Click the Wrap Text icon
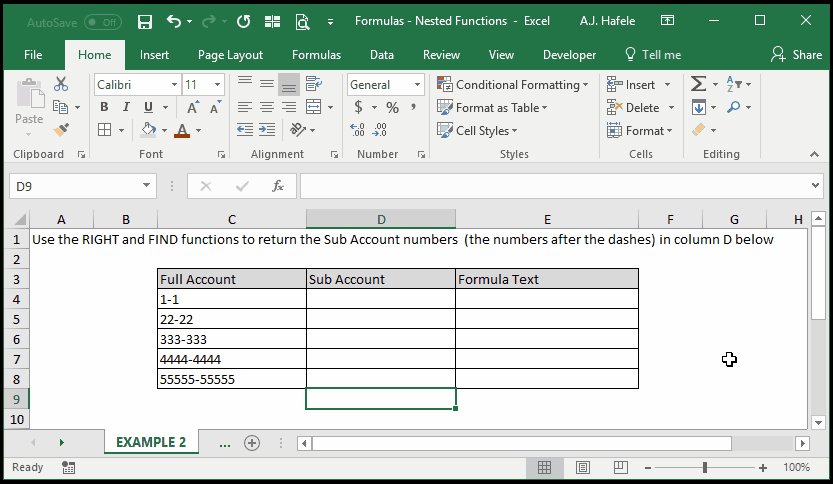 [x=313, y=84]
